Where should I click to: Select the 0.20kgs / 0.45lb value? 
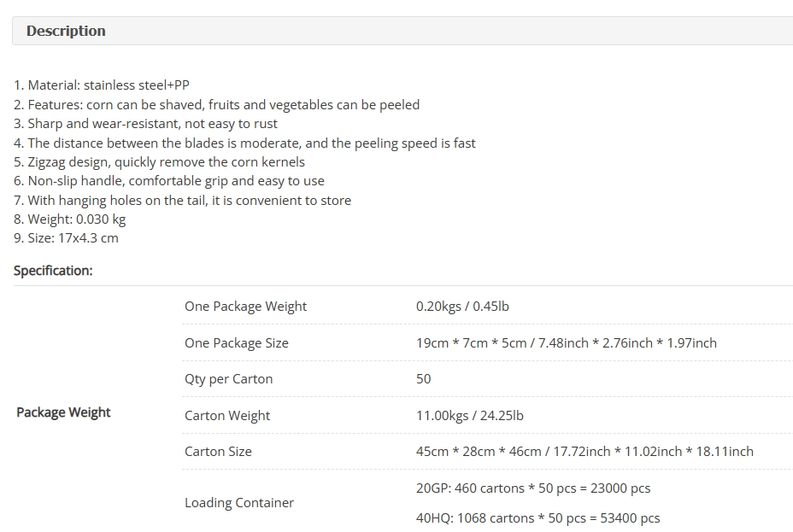(463, 307)
